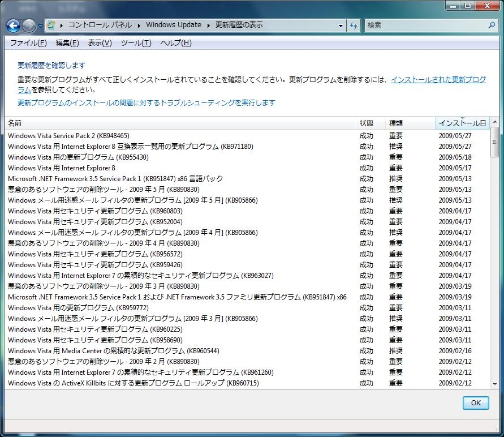Select the security update KB959426 row
Viewport: 504px width, 437px height.
coord(247,265)
